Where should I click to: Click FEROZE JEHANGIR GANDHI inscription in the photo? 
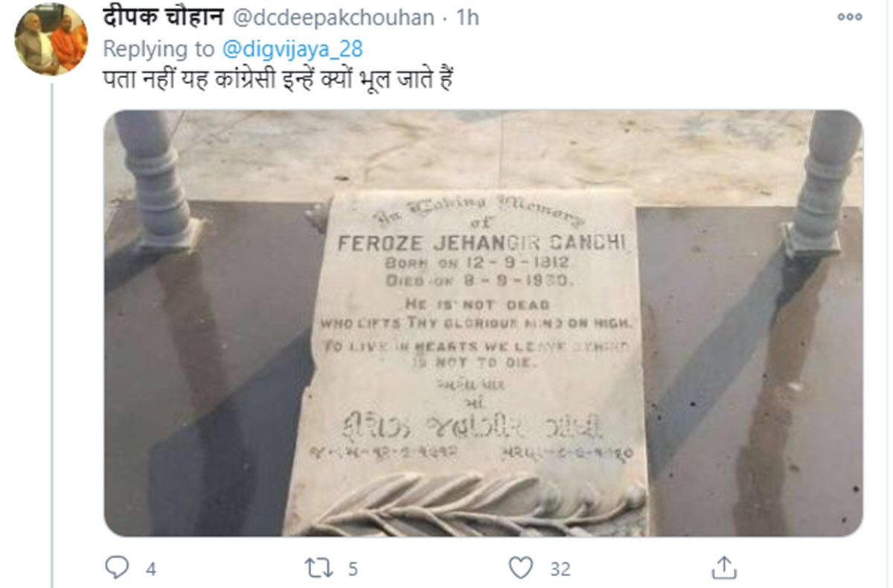pos(481,243)
